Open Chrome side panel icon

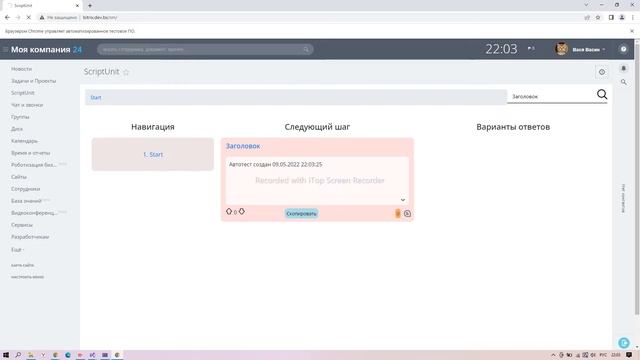click(611, 17)
